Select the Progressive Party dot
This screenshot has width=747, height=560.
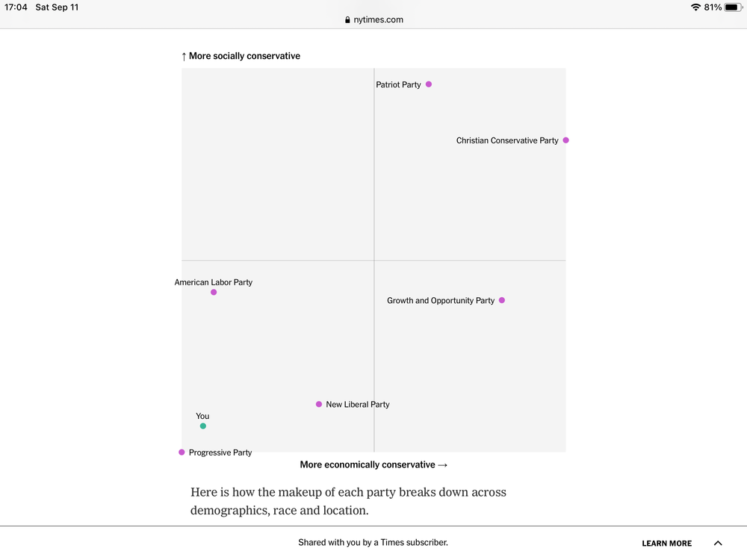point(182,452)
